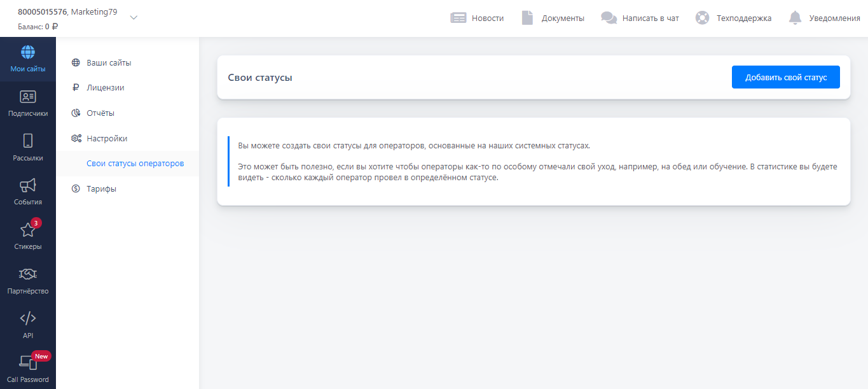This screenshot has height=389, width=868.
Task: Open the API code brackets icon
Action: [x=28, y=318]
